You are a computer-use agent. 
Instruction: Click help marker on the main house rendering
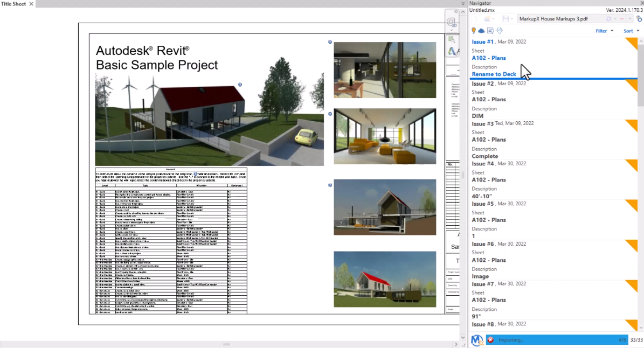(240, 85)
